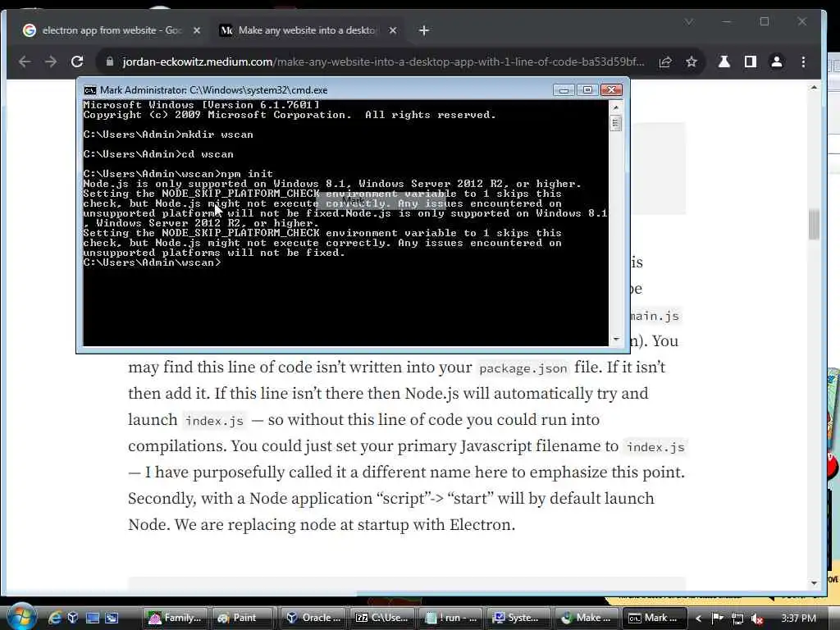Click the 'package.json' code text in article

(x=523, y=368)
